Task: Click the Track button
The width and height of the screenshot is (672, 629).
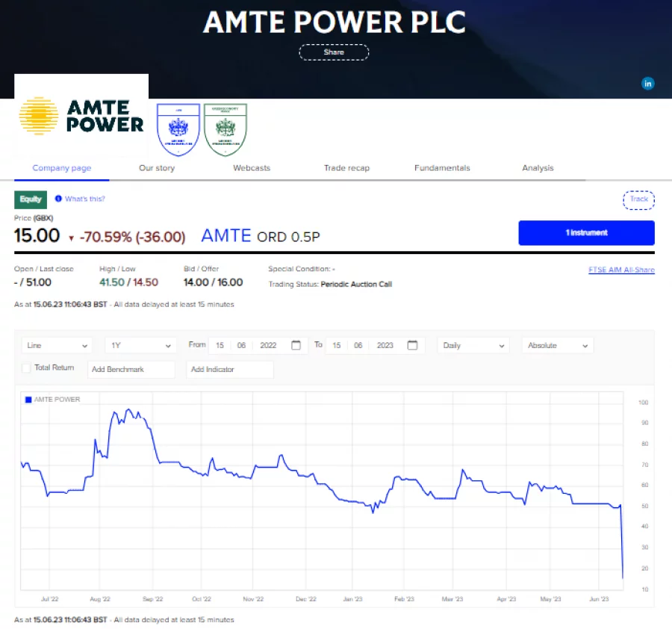Action: [x=638, y=199]
